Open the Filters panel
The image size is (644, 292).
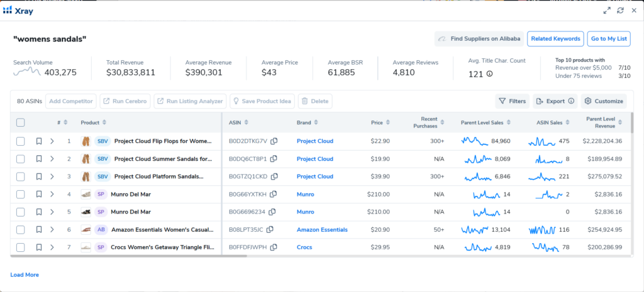coord(512,101)
